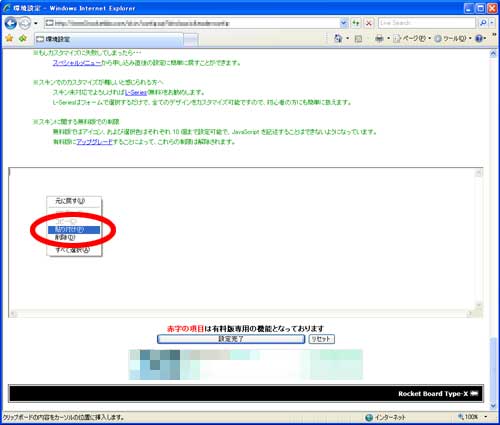Expand the address bar history dropdown

point(344,23)
